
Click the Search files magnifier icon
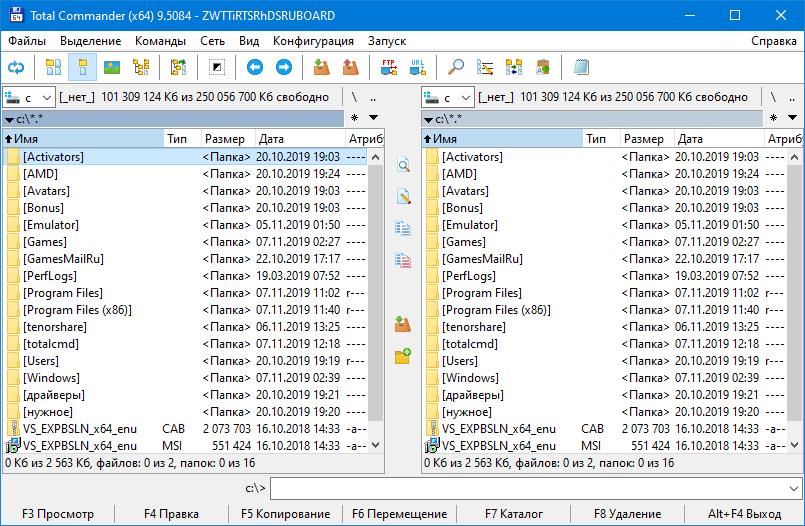click(456, 68)
